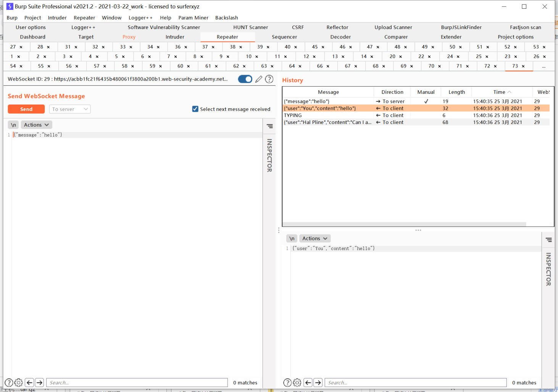Screen dimensions: 558x392
Task: Sort history by the Message column header
Action: tap(328, 92)
